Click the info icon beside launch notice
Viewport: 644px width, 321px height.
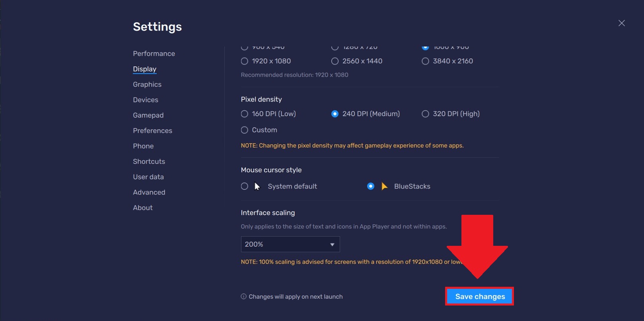pos(243,296)
